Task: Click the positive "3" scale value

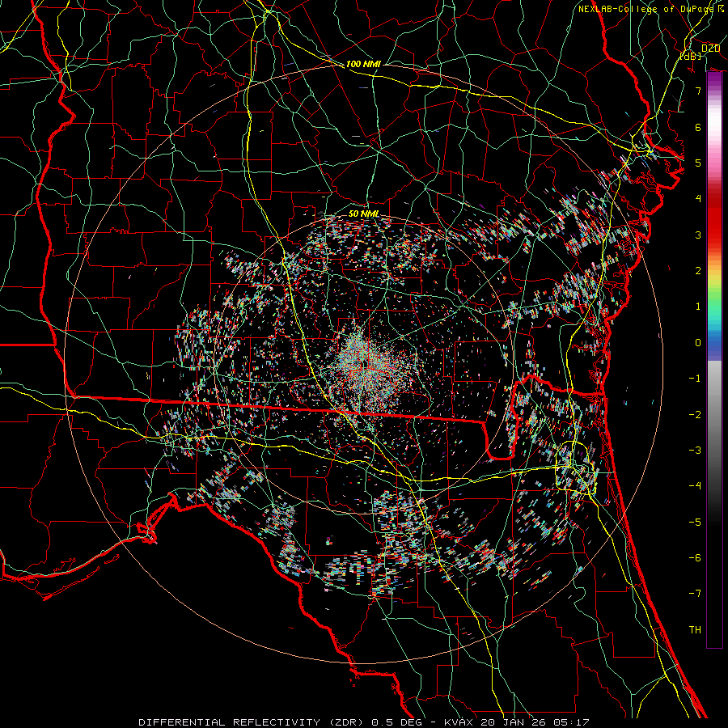Action: pos(698,235)
